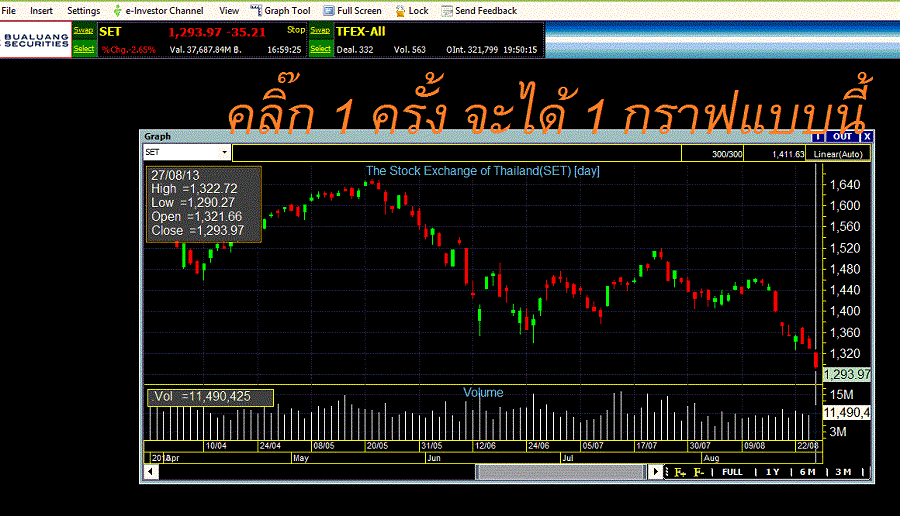The image size is (900, 516).
Task: Click the Val. 37,687.84M B. text
Action: pyautogui.click(x=205, y=50)
